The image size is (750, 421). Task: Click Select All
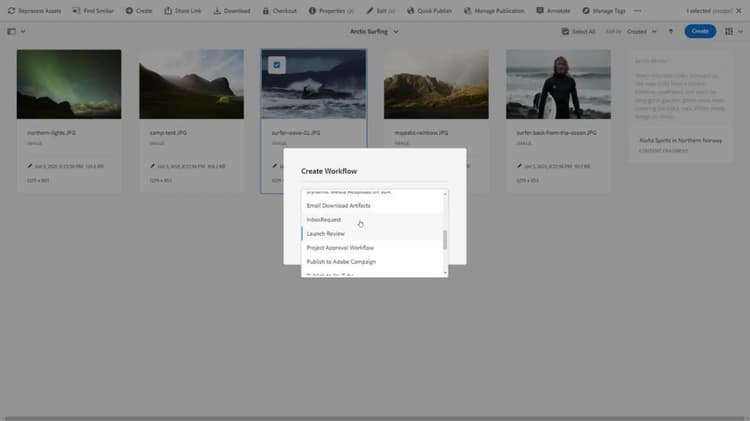(578, 32)
